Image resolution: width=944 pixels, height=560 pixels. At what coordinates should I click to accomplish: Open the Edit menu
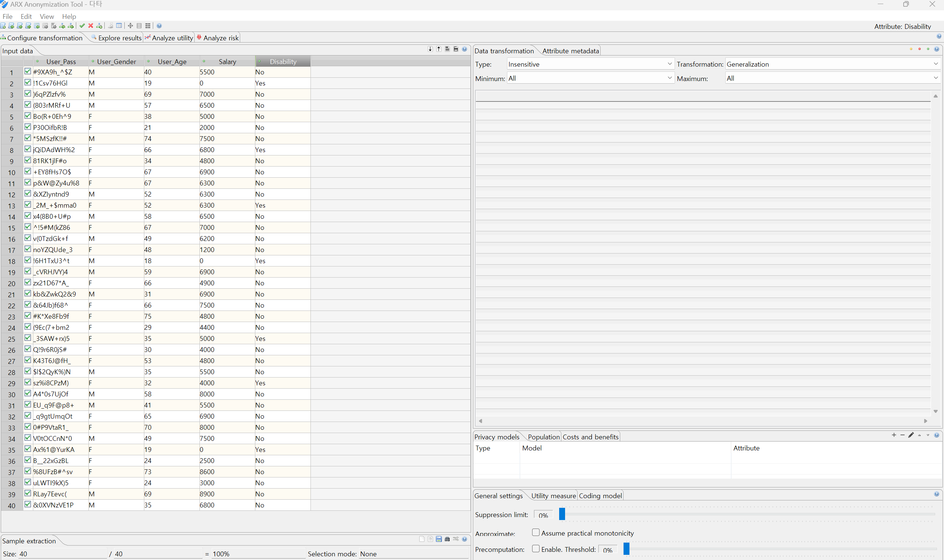[x=26, y=16]
